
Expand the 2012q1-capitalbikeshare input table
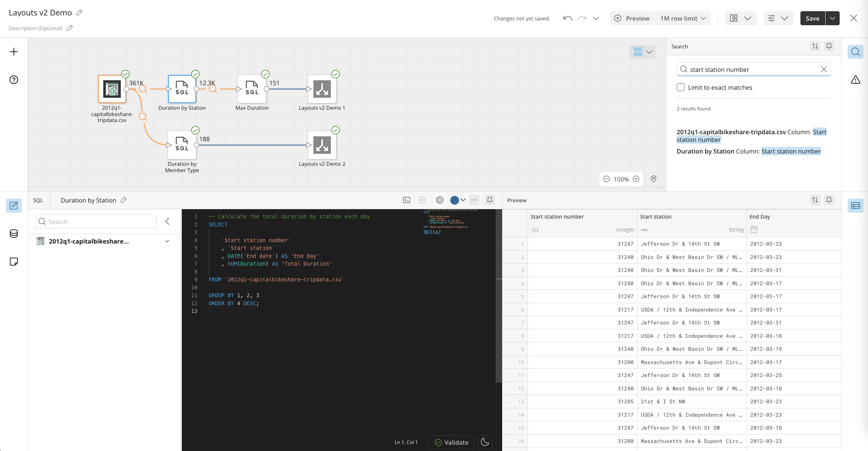tap(167, 241)
